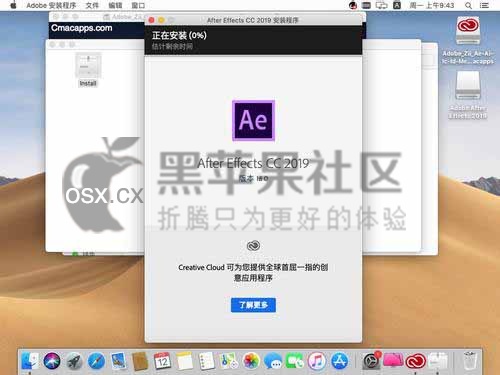Click the After Effects Ae logo
This screenshot has width=500, height=375.
pyautogui.click(x=253, y=121)
